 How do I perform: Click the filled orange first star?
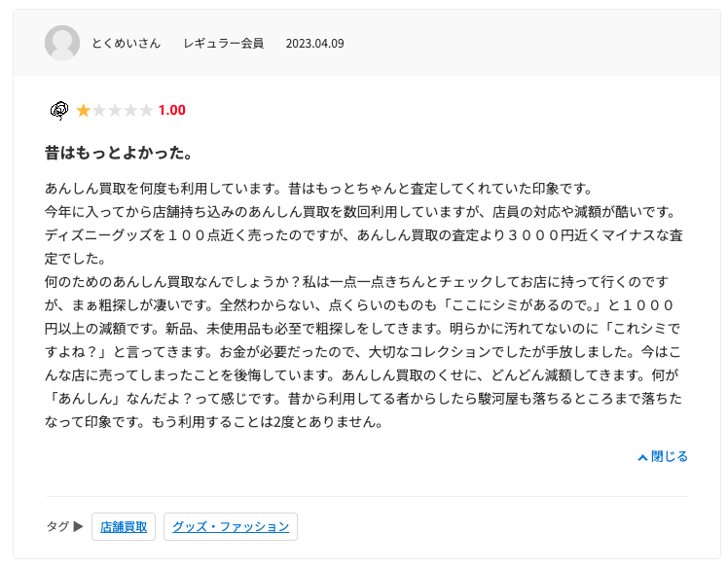83,110
